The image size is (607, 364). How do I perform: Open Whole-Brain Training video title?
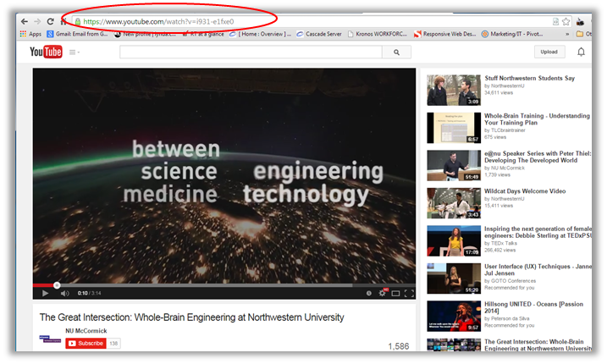click(538, 119)
